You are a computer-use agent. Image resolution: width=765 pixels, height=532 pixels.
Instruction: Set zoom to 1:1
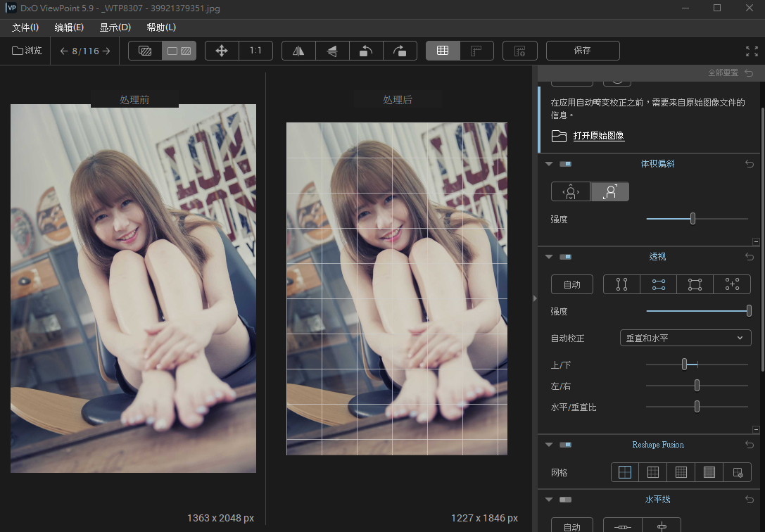point(255,51)
